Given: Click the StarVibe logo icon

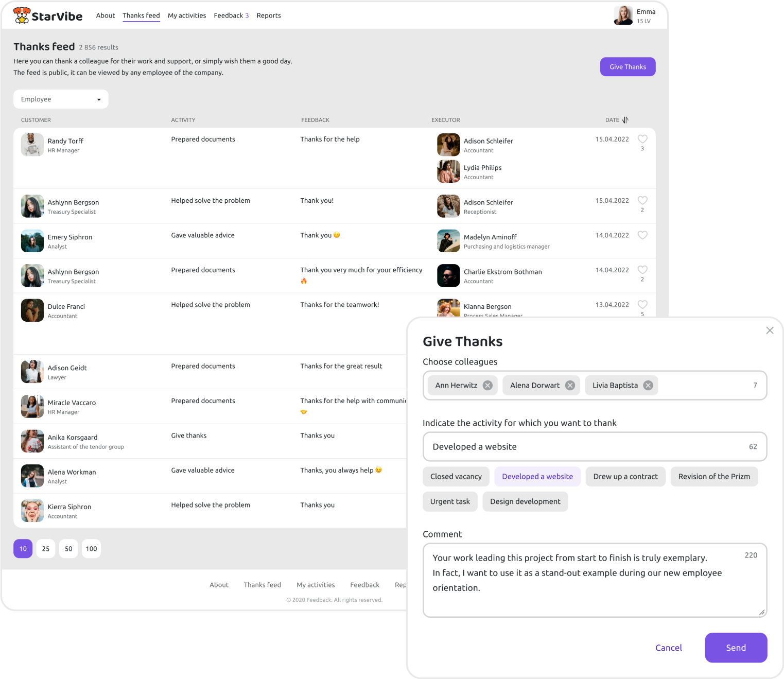Looking at the screenshot, I should [22, 15].
